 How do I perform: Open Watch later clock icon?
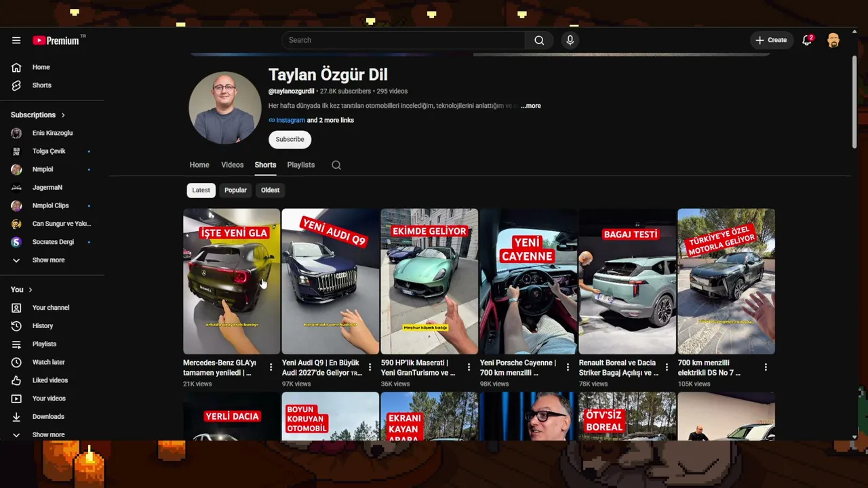(x=16, y=362)
